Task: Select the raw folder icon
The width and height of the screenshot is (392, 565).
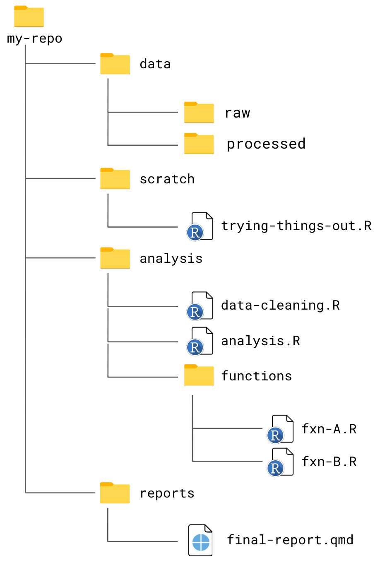Action: pyautogui.click(x=199, y=113)
